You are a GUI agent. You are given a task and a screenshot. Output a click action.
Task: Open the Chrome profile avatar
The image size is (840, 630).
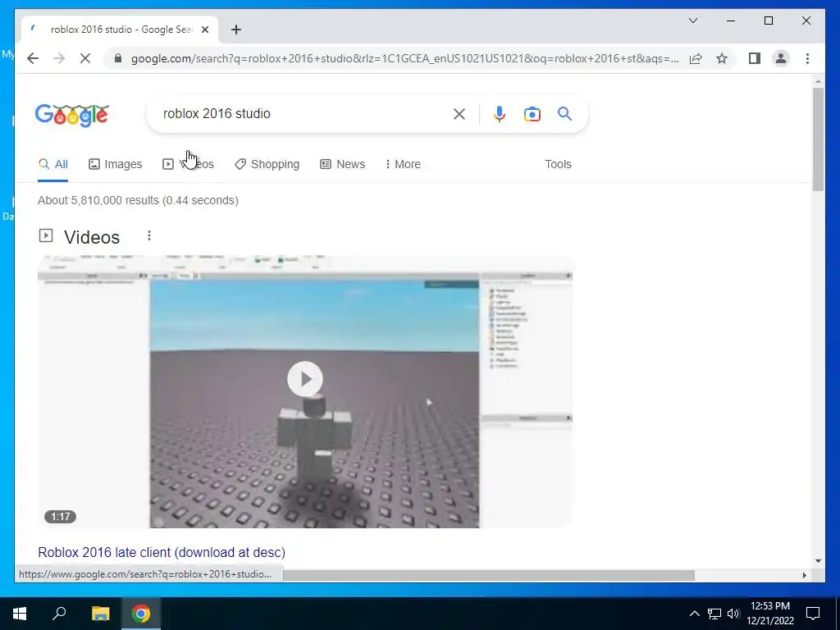pos(781,58)
